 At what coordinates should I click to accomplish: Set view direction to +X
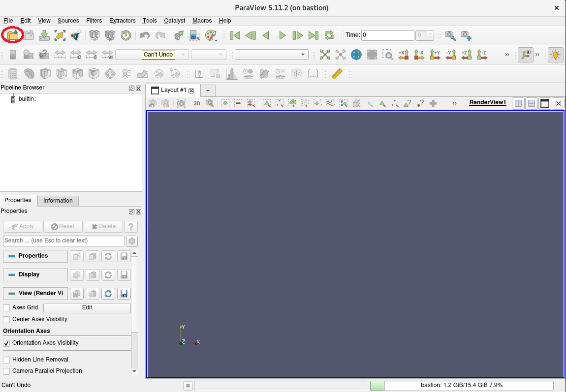404,55
